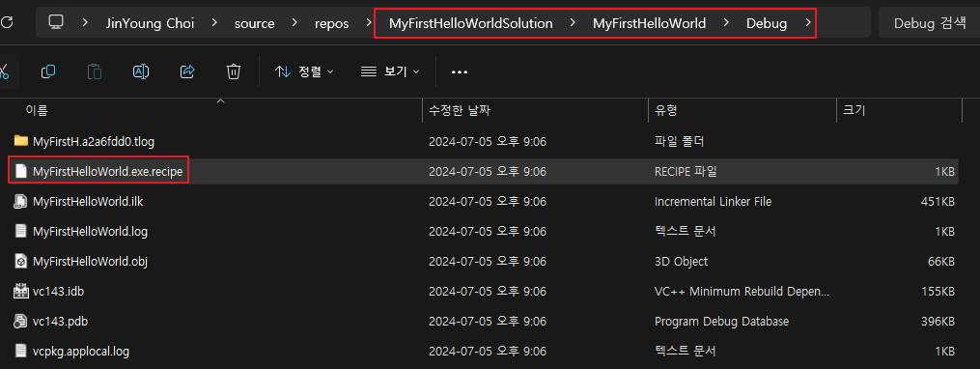Click the 451KB size cell

pyautogui.click(x=937, y=201)
